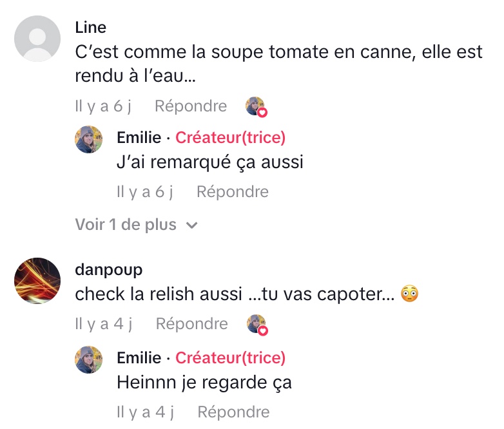Click the "Voir 1 de plus" text

point(125,225)
